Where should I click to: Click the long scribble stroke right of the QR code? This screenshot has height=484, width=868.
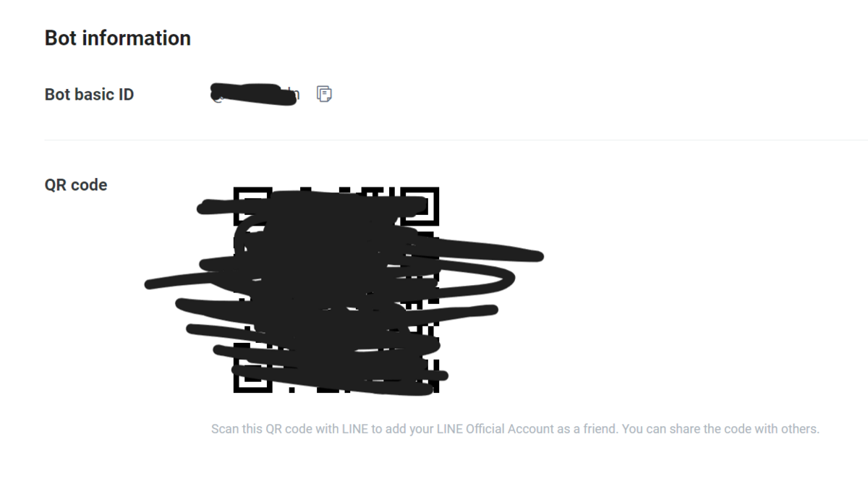click(x=492, y=252)
